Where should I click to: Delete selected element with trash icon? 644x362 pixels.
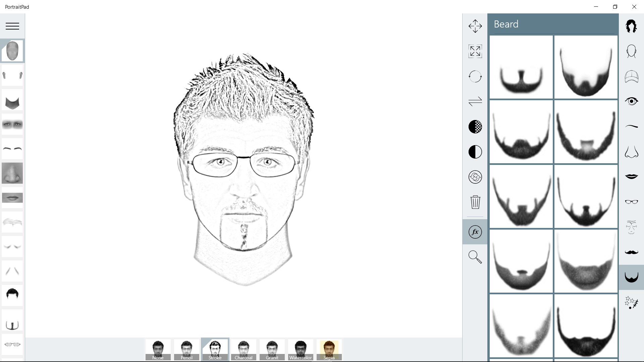[x=475, y=202]
